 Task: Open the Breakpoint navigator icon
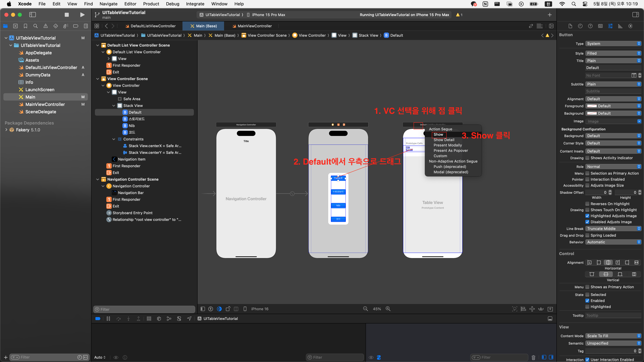coord(75,26)
